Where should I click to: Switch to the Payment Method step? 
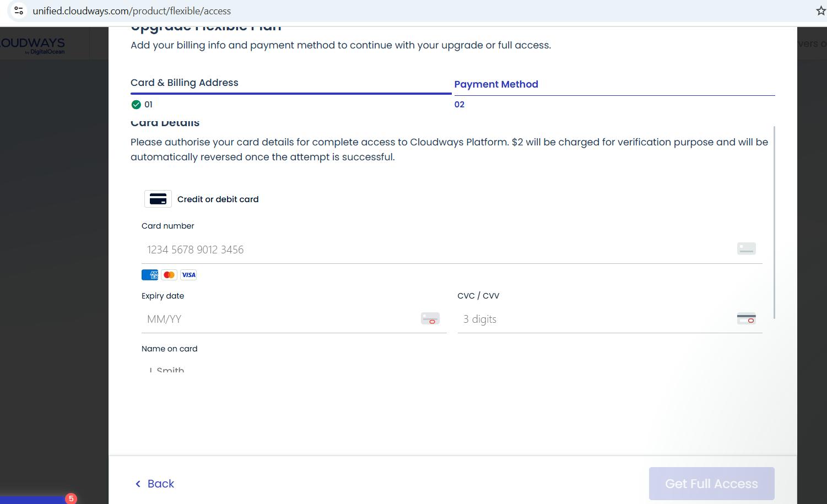[x=496, y=84]
